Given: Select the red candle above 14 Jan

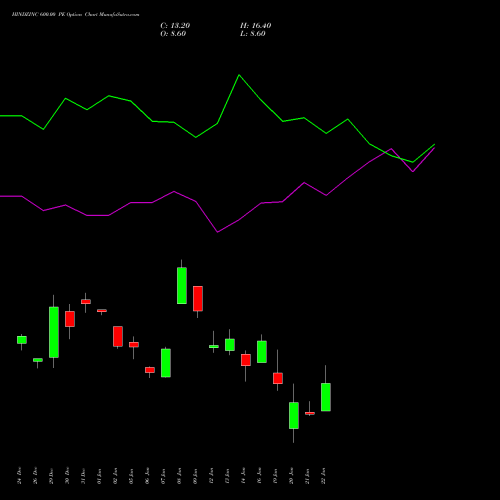Looking at the screenshot, I should point(246,360).
